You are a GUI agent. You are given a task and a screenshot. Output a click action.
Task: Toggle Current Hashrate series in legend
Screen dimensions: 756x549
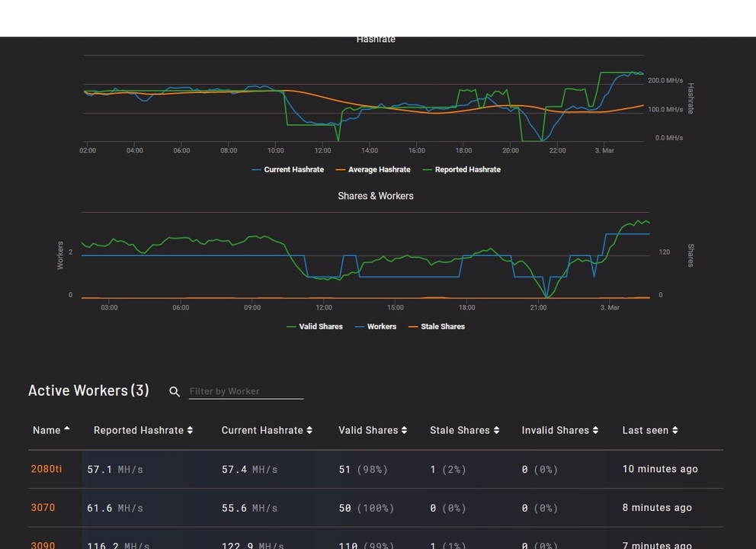(288, 170)
